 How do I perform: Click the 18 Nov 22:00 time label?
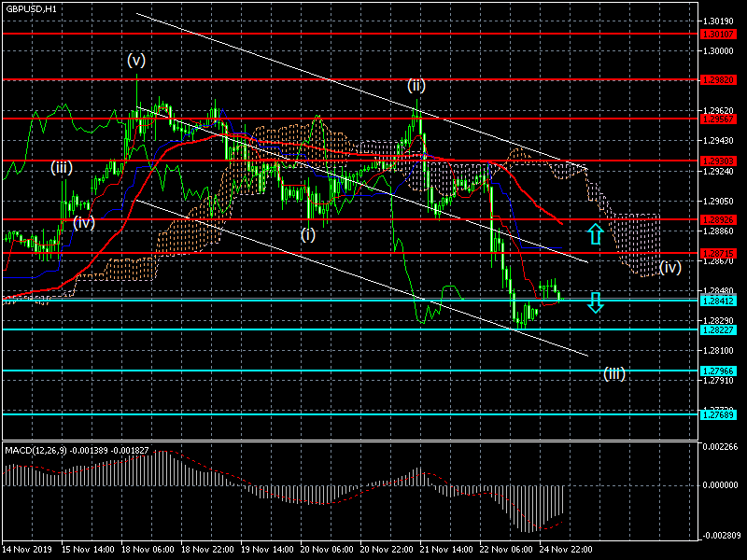click(207, 550)
